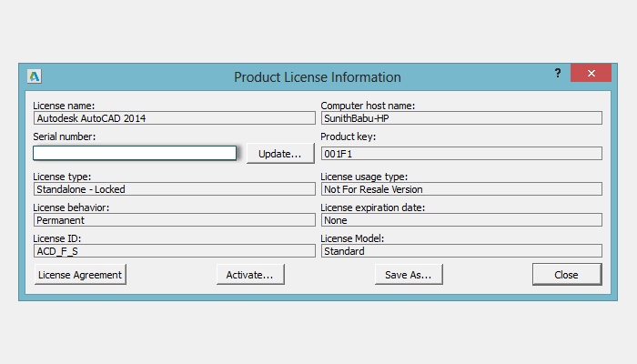Click the 'License expiration date:' label
This screenshot has height=364, width=637.
(x=372, y=207)
